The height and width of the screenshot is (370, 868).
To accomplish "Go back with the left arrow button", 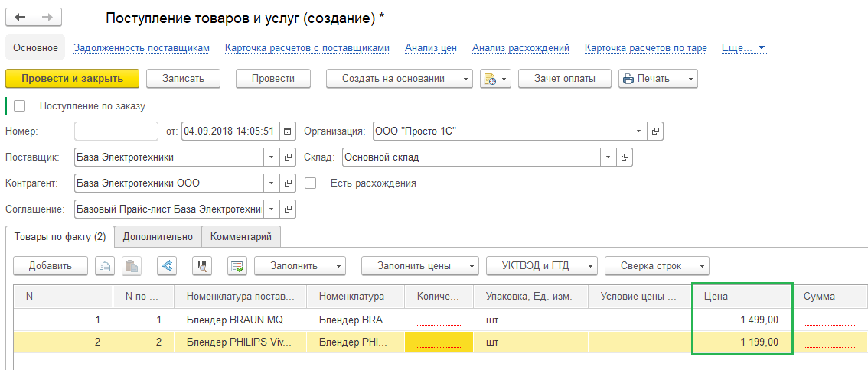I will (20, 18).
